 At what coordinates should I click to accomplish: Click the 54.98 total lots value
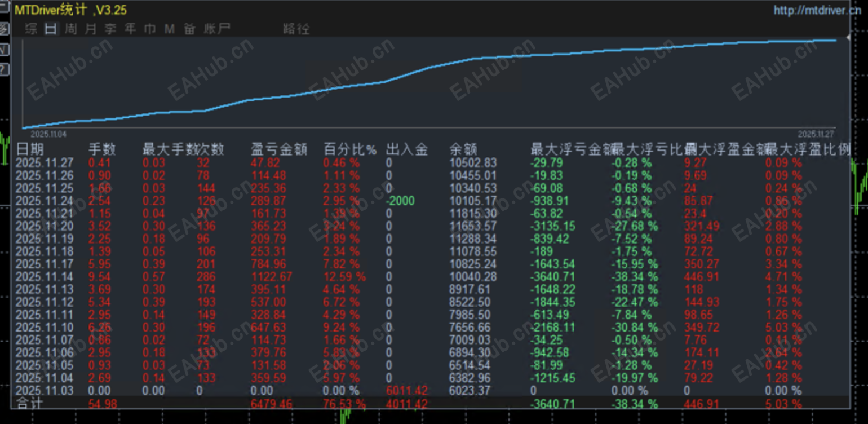103,404
